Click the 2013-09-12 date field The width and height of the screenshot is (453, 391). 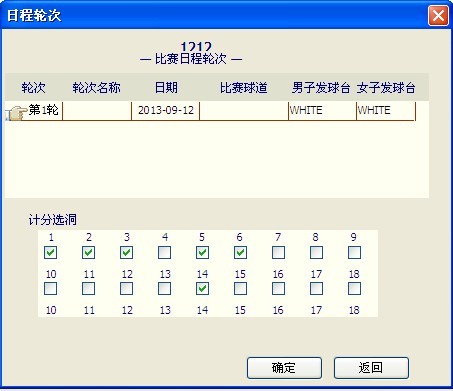coord(166,110)
